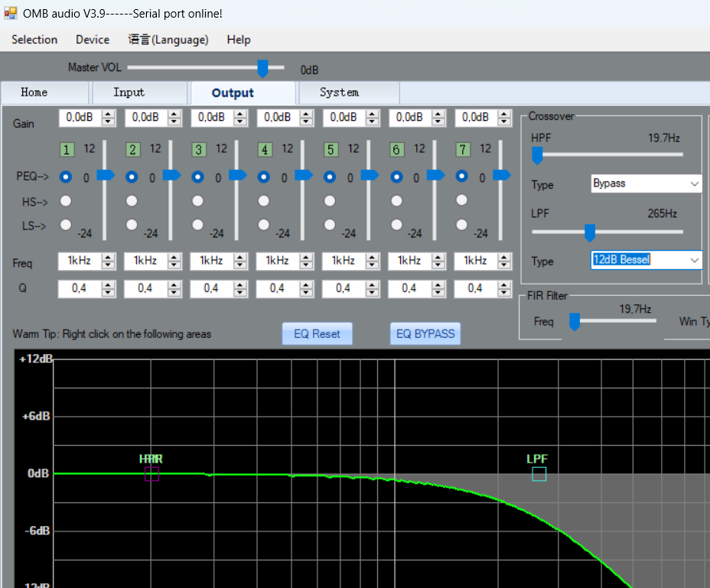Open the Help menu
This screenshot has height=588, width=710.
pos(239,40)
